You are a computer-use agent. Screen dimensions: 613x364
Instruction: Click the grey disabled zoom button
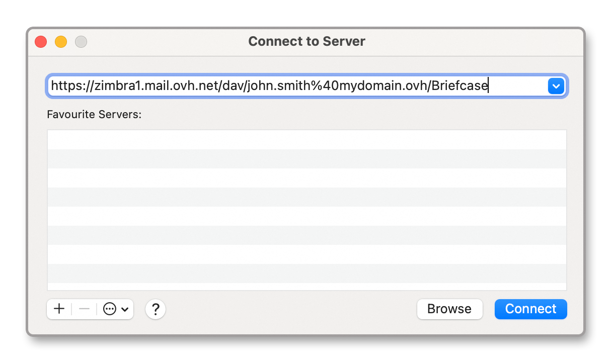[81, 42]
